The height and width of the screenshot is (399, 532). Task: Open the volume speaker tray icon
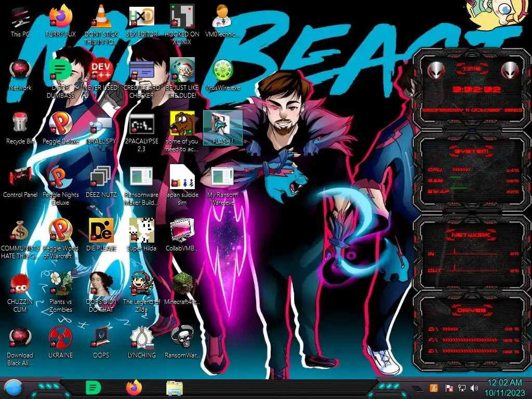coord(474,388)
